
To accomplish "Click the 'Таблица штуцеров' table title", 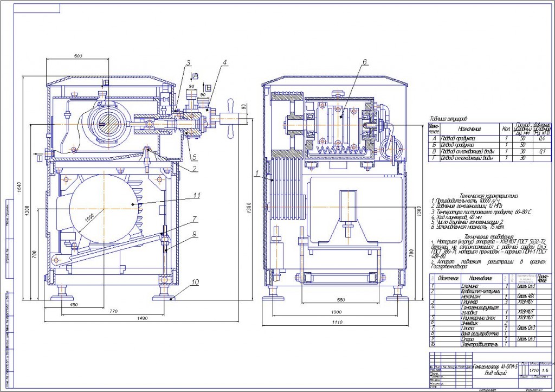I will pyautogui.click(x=448, y=119).
